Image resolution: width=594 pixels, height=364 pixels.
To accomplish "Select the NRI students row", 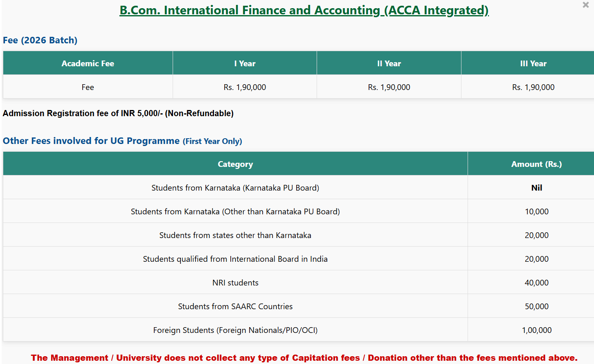I will click(x=235, y=283).
